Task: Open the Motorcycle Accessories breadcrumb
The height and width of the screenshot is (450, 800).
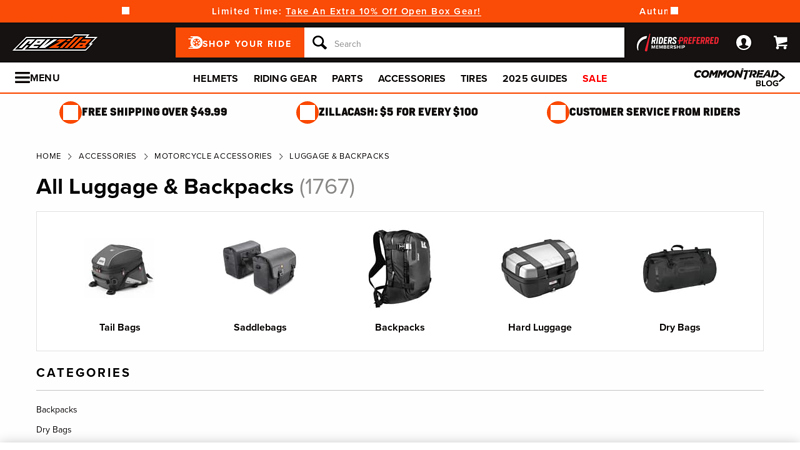Action: (x=213, y=156)
